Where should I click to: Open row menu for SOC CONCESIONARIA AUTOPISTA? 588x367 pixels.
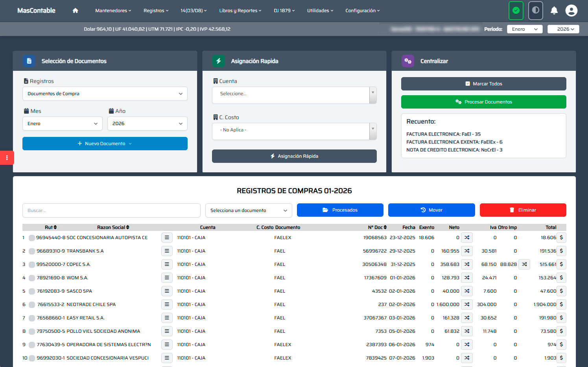[167, 238]
